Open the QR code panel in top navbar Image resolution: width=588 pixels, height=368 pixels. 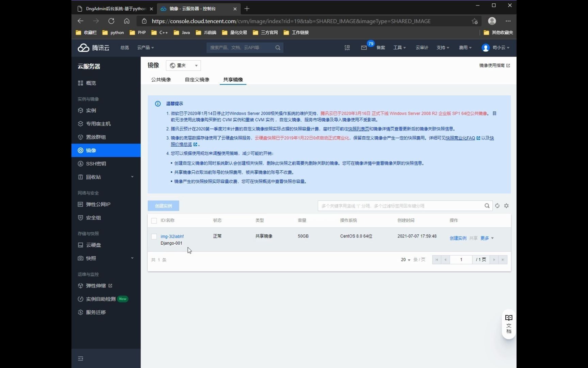click(x=347, y=47)
